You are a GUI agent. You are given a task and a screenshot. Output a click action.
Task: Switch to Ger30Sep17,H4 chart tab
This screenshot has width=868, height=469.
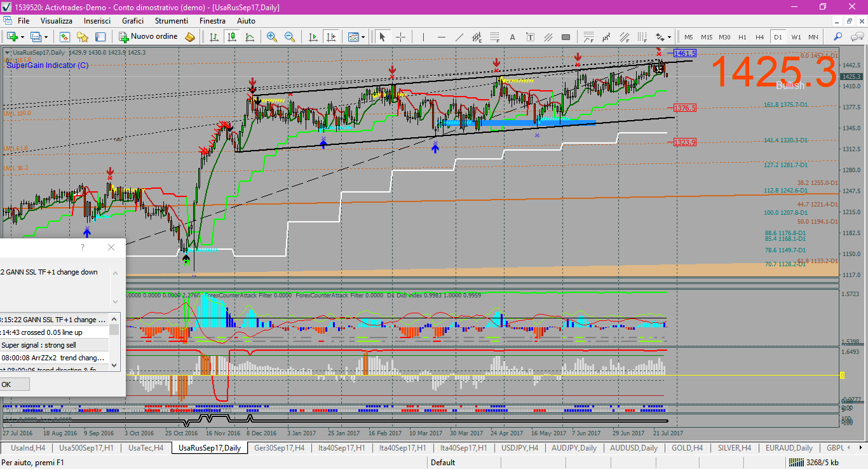[279, 448]
